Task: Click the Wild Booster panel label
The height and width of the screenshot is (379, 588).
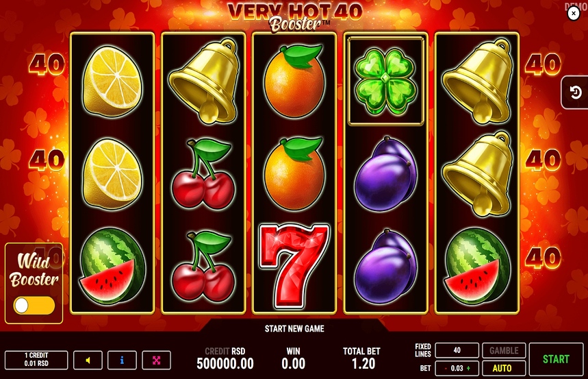Action: click(34, 270)
